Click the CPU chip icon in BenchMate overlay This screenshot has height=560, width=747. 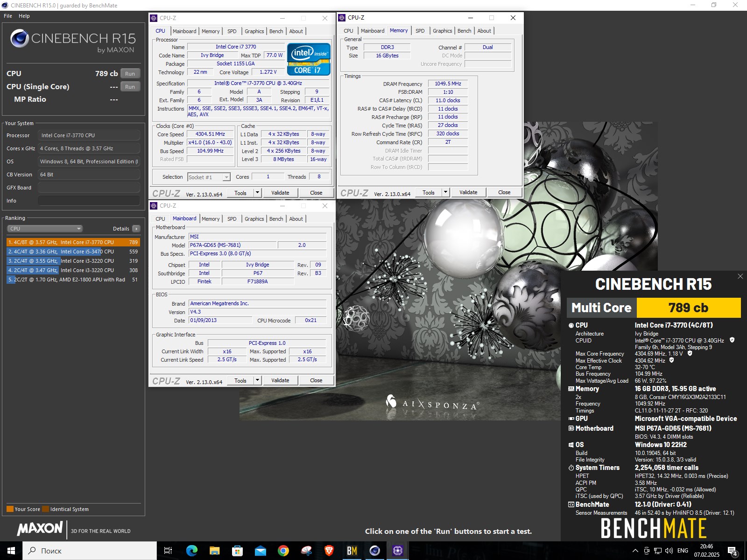tap(571, 325)
